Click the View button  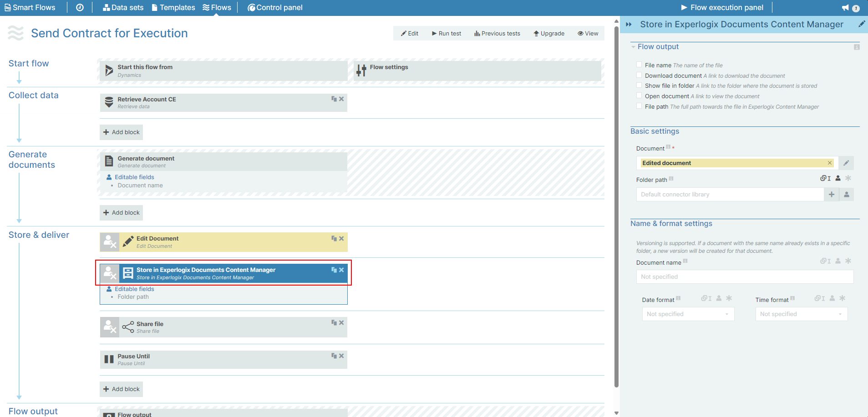588,33
